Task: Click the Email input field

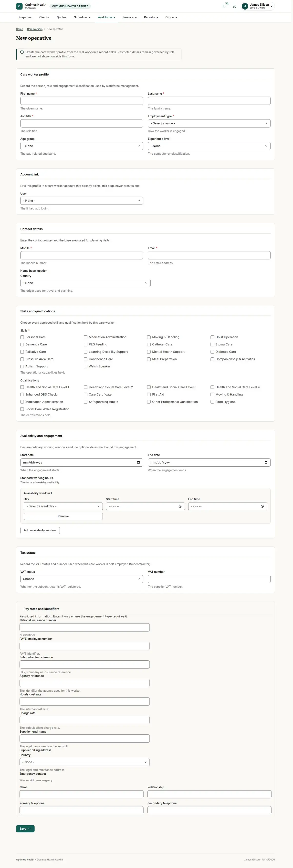Action: tap(209, 255)
